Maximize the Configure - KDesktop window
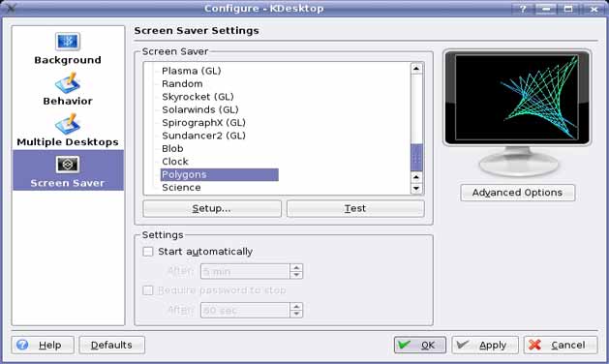The height and width of the screenshot is (364, 609). pyautogui.click(x=568, y=9)
